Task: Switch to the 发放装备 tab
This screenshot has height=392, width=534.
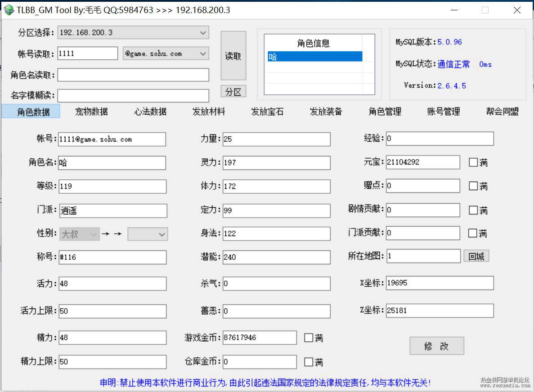Action: [x=326, y=111]
